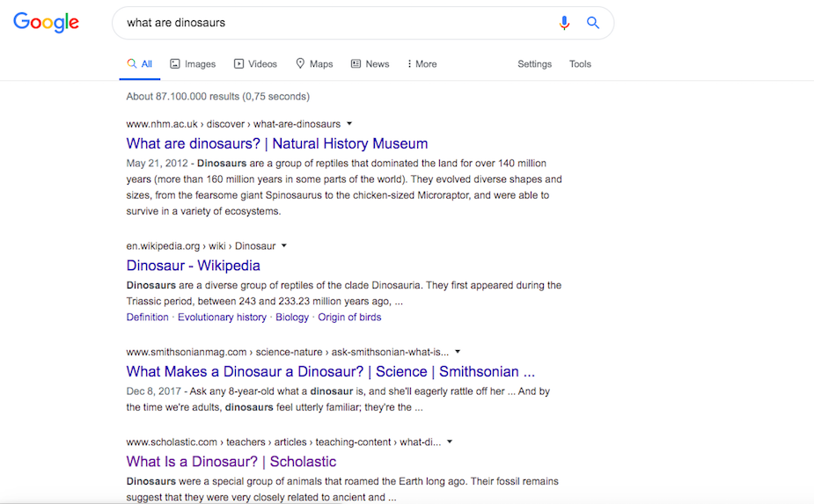Viewport: 814px width, 504px height.
Task: Open 'What Makes a Dinosaur a Dinosaur?' Smithsonian result
Action: pyautogui.click(x=330, y=372)
